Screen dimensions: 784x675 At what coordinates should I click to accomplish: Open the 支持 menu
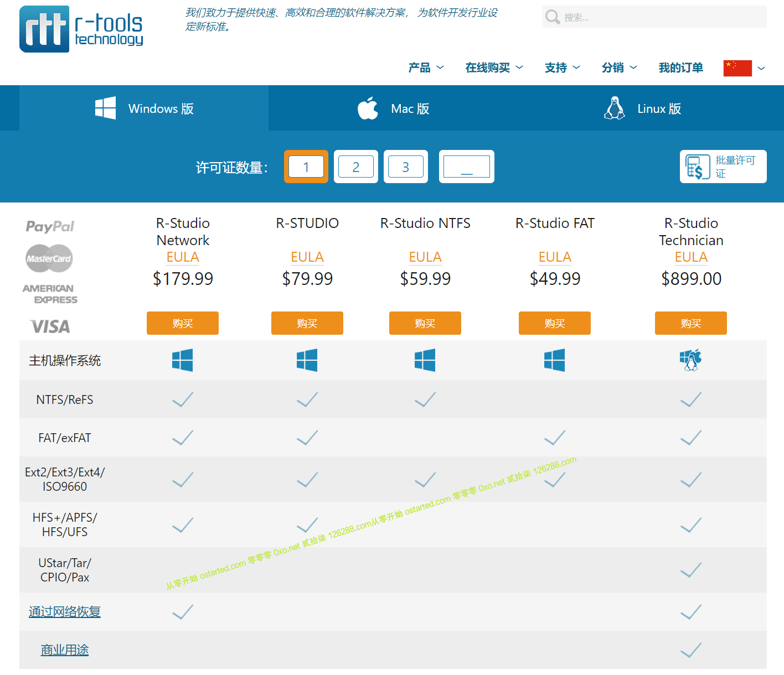click(556, 67)
